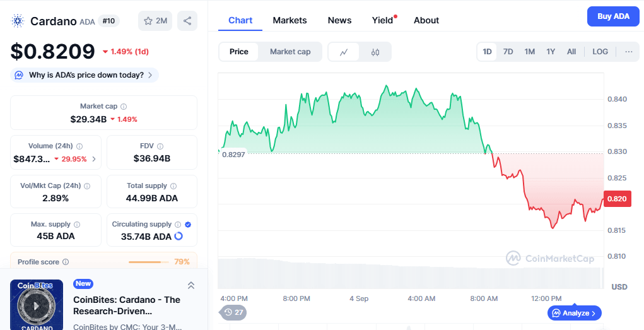Click the history 27 badge
This screenshot has width=644, height=330.
tap(234, 312)
